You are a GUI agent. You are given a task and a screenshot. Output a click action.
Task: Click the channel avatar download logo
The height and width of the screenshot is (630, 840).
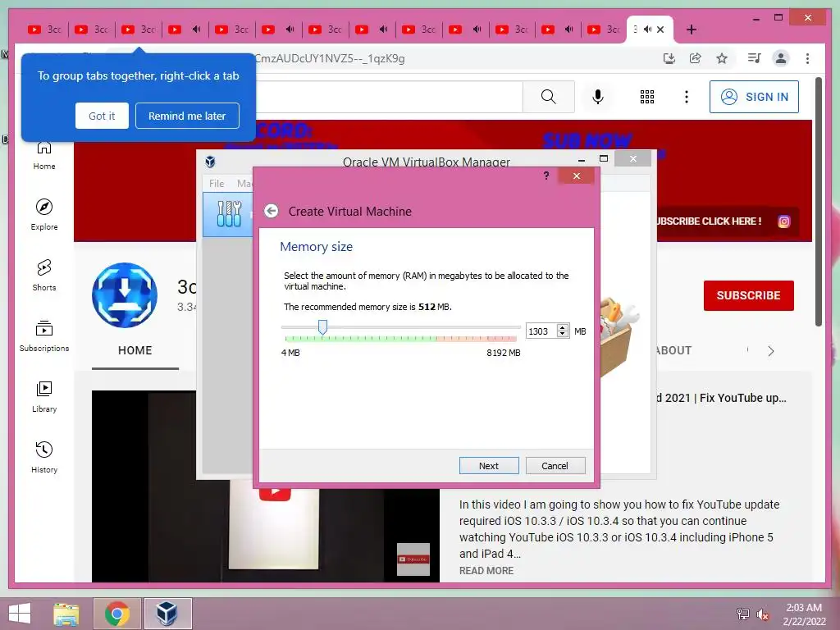(x=125, y=295)
